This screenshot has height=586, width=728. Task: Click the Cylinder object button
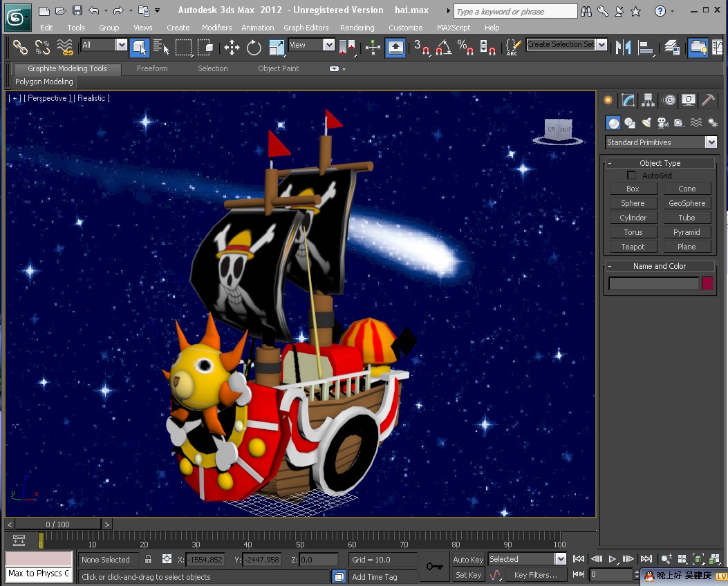[633, 218]
